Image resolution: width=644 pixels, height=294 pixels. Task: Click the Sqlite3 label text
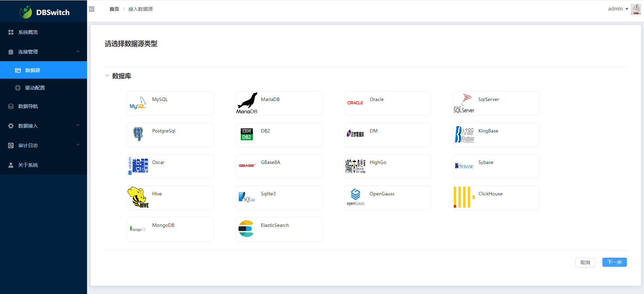(x=268, y=194)
